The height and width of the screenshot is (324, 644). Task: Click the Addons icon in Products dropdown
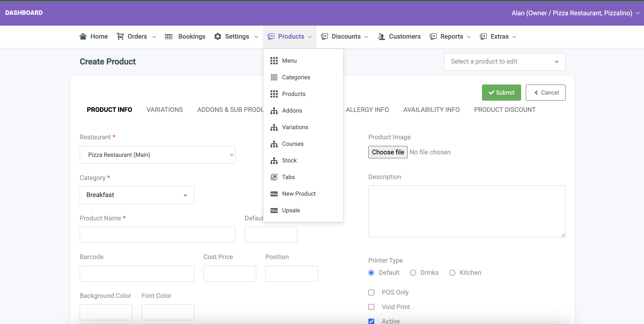pos(274,110)
